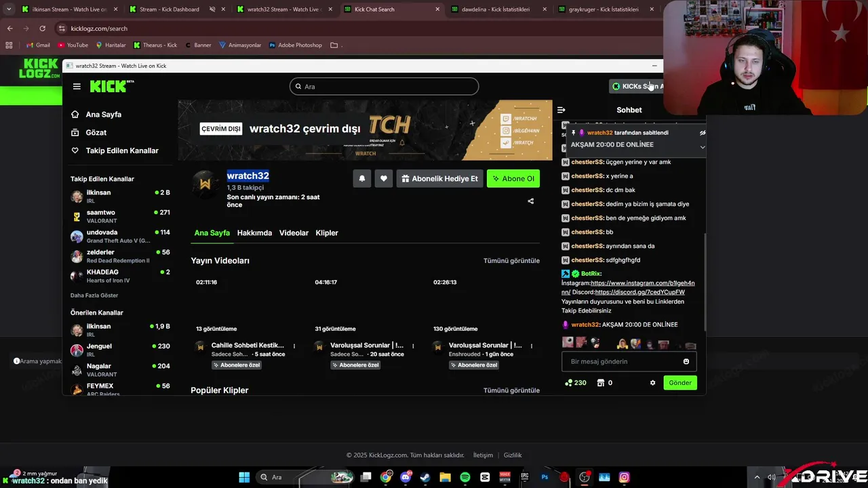Close the Kick Chat Search tab
The image size is (868, 488).
[x=437, y=9]
